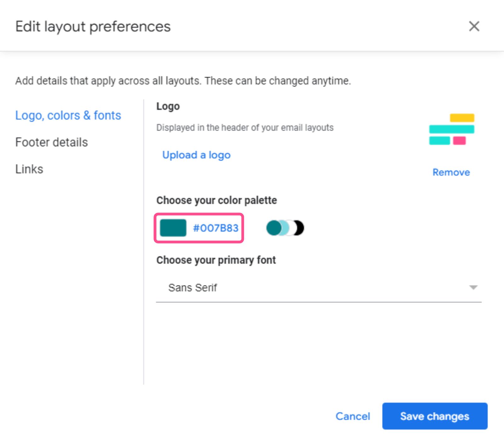Image resolution: width=504 pixels, height=446 pixels.
Task: Select the dark mode circle
Action: tap(297, 227)
